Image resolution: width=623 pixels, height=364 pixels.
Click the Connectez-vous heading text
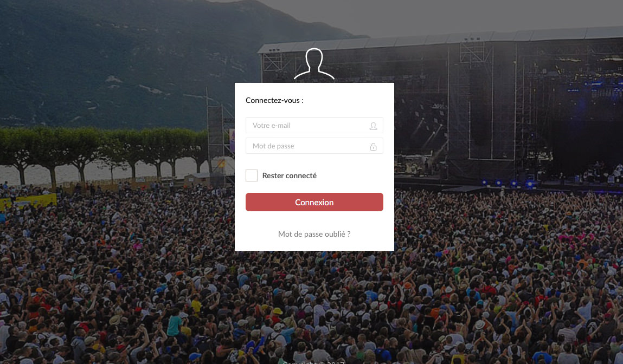tap(274, 100)
